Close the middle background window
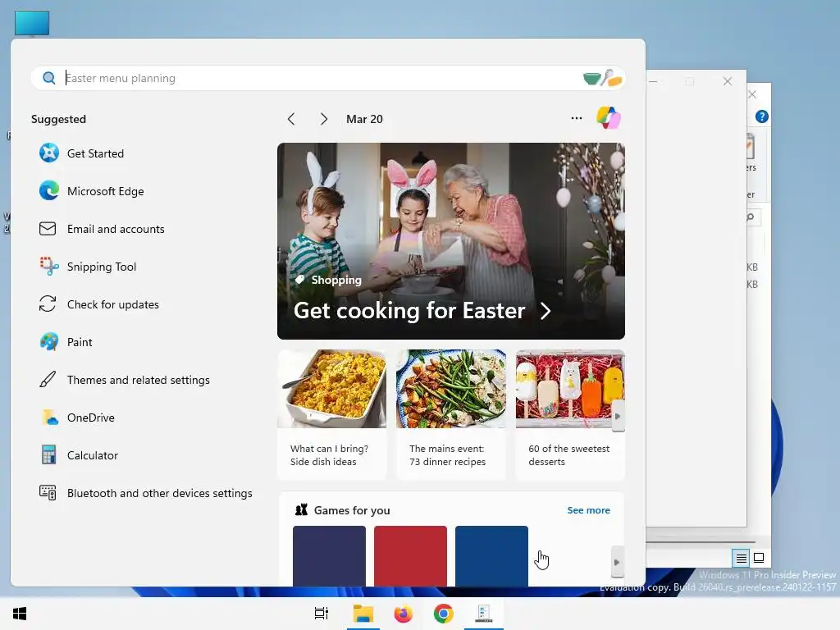 (x=727, y=81)
